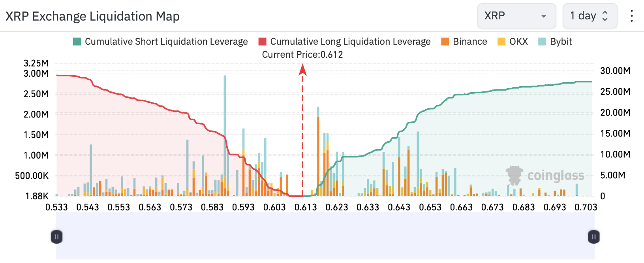Click the 1 day stepper arrows
Image resolution: width=644 pixels, height=263 pixels.
pyautogui.click(x=605, y=16)
